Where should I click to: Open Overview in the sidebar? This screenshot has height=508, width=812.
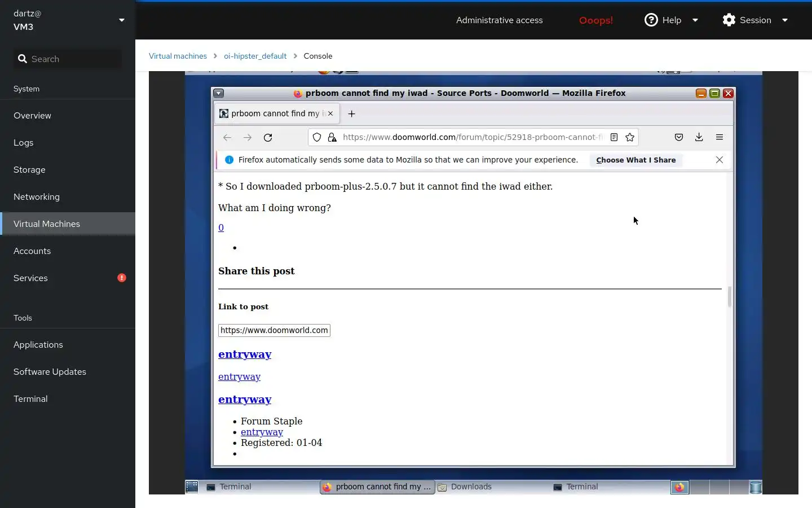pos(68,115)
